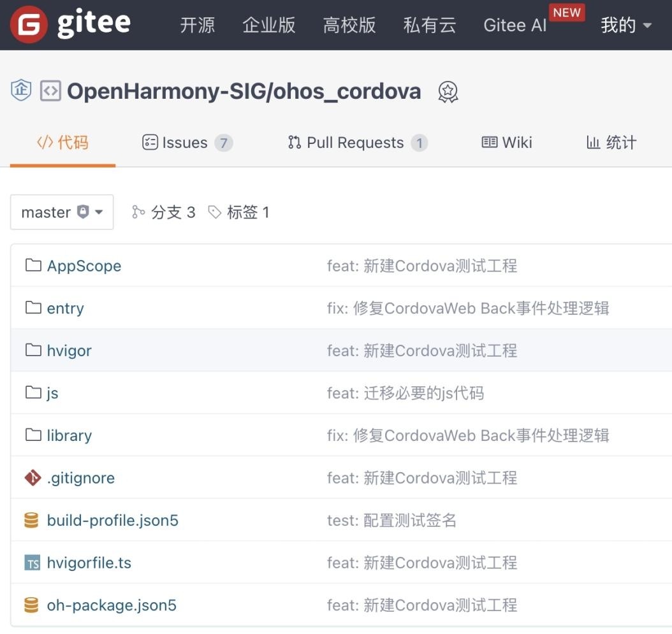Click the Issues list icon

[x=150, y=142]
